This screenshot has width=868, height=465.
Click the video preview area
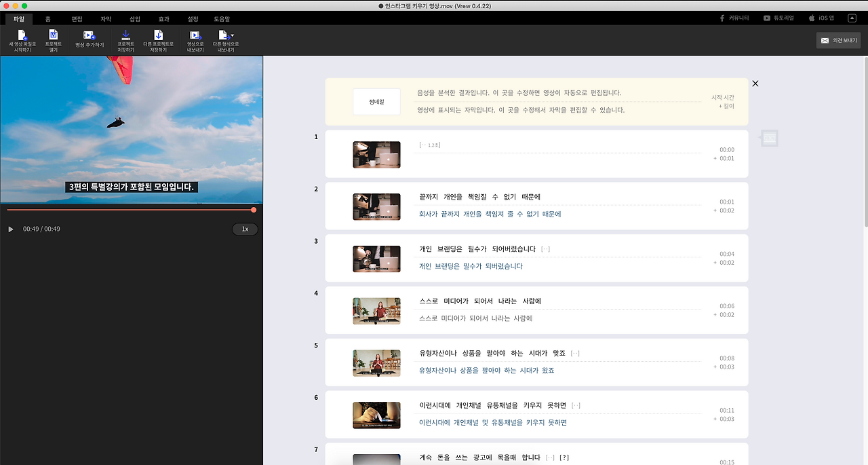[x=132, y=130]
